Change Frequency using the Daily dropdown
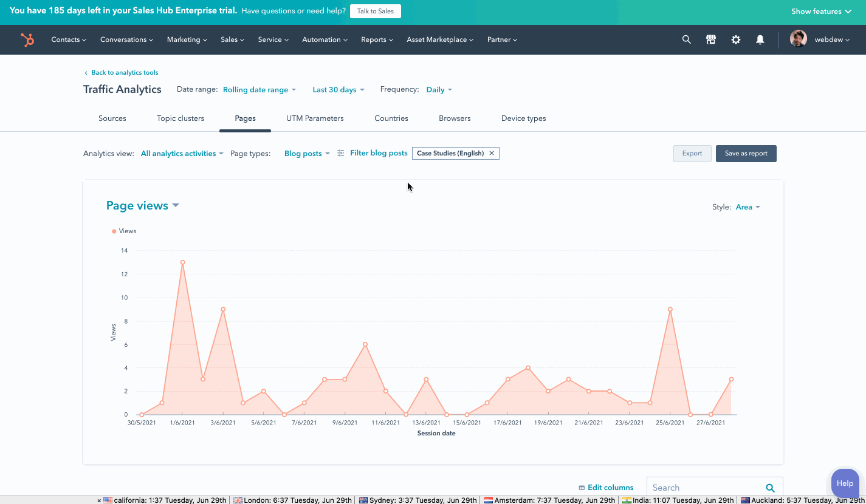This screenshot has width=866, height=504. [438, 89]
